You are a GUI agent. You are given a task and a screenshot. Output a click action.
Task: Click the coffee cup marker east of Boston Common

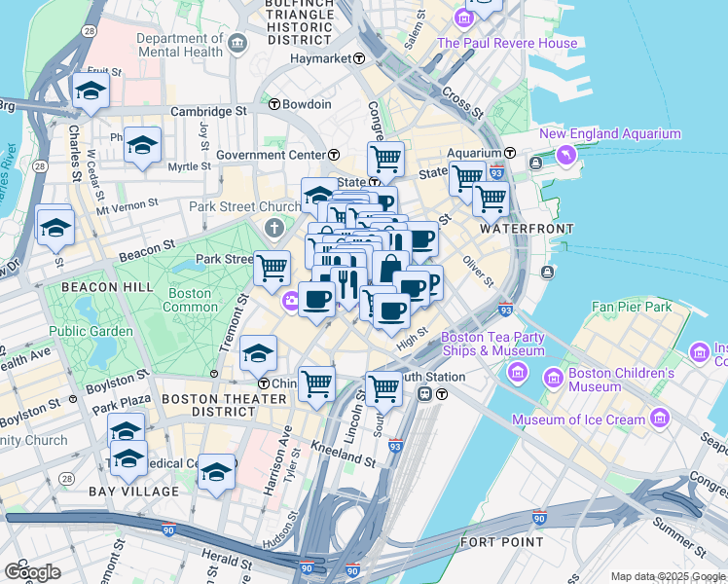tap(316, 304)
